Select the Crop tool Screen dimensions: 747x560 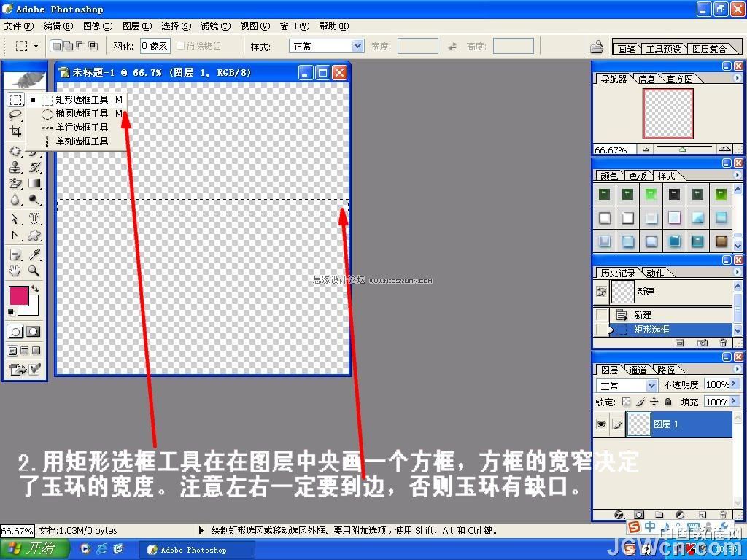(x=16, y=131)
